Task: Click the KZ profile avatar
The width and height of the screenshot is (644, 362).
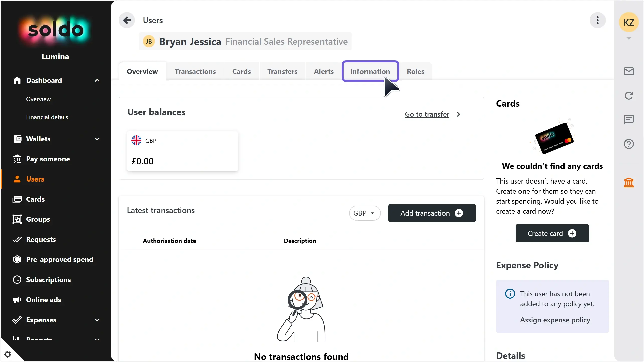Action: [629, 22]
